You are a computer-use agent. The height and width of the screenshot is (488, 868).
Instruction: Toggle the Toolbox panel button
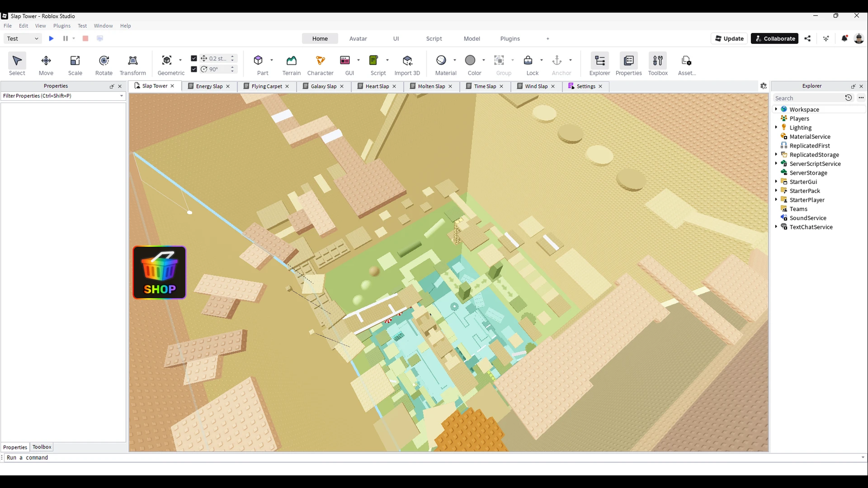click(658, 65)
